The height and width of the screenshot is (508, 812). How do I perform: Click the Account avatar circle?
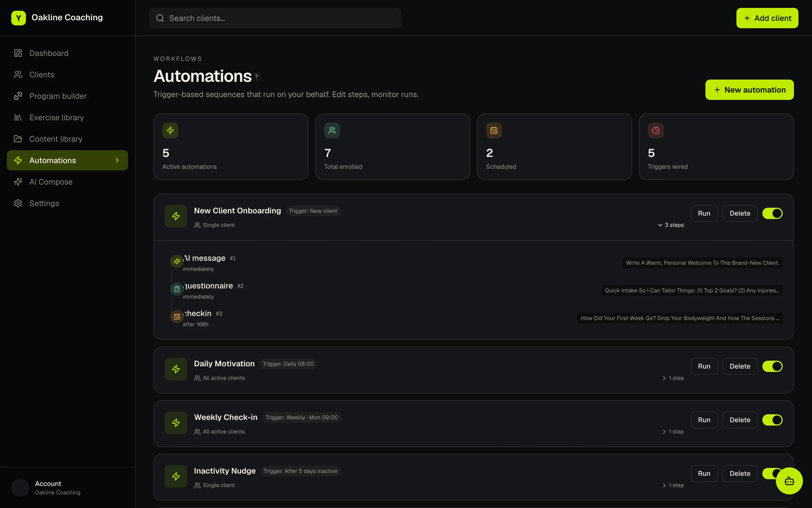[20, 487]
